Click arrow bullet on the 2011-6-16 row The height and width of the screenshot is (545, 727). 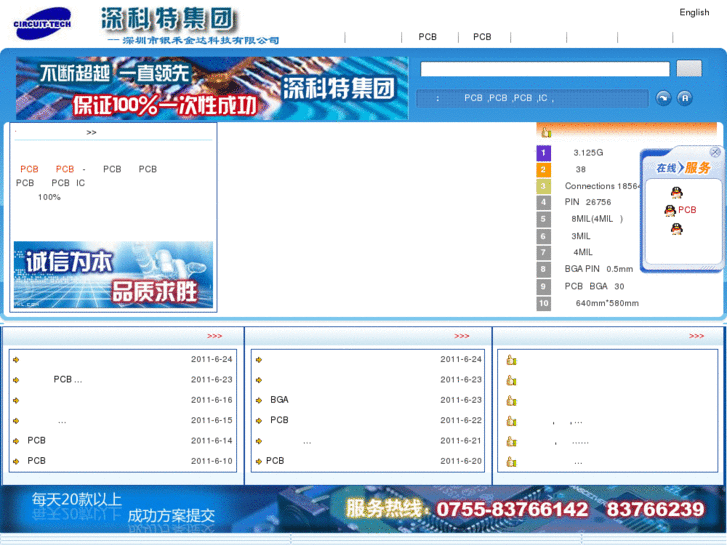pyautogui.click(x=16, y=400)
